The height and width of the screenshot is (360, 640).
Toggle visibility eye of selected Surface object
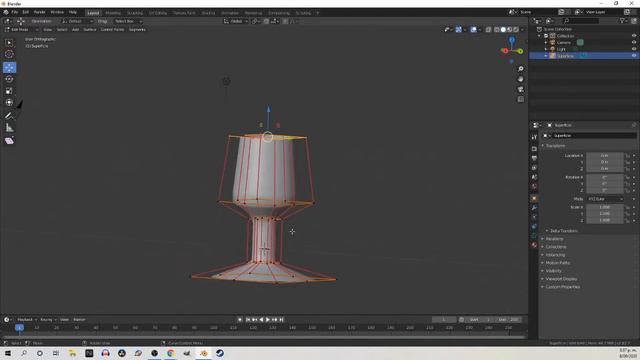click(x=634, y=56)
